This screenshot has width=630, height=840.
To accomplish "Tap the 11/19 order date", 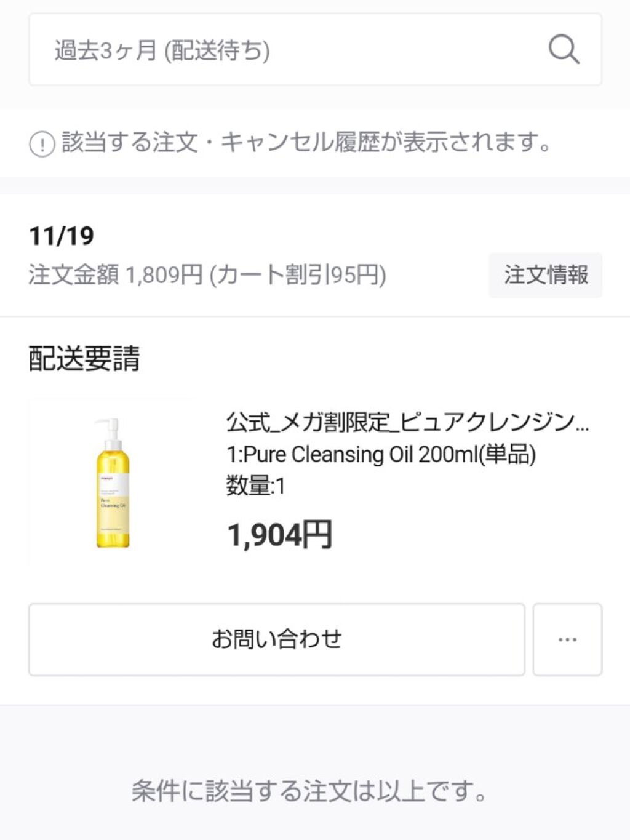I will tap(62, 236).
